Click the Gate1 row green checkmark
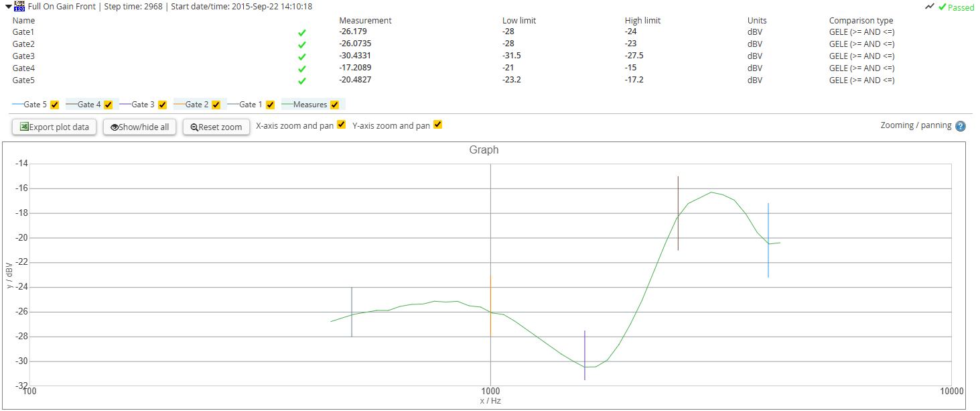Image resolution: width=980 pixels, height=411 pixels. pos(302,33)
